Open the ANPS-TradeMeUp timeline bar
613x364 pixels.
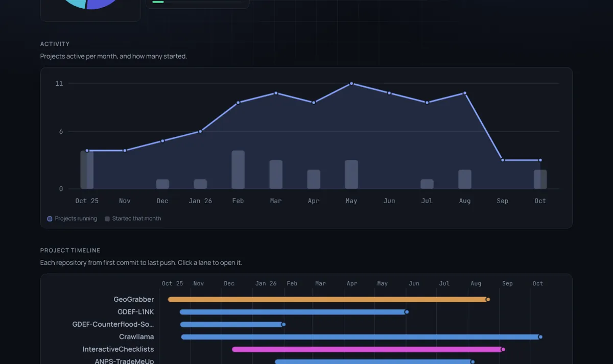tap(374, 361)
